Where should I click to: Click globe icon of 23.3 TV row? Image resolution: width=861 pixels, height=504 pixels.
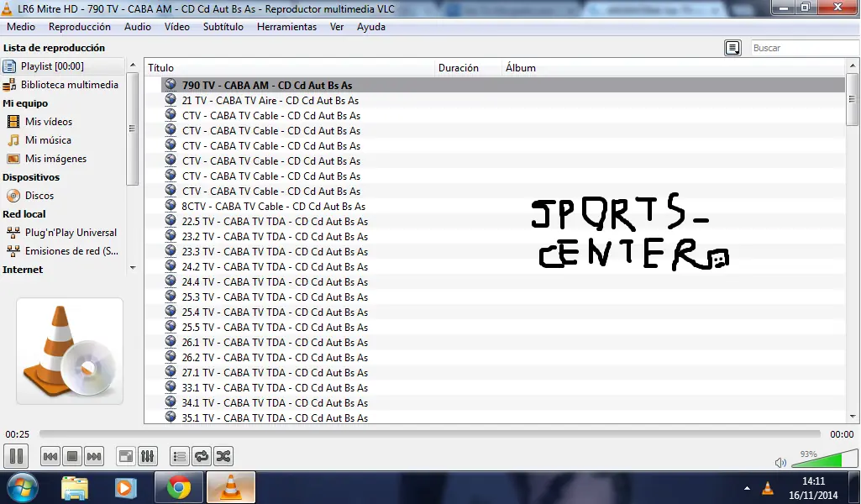[x=171, y=251]
